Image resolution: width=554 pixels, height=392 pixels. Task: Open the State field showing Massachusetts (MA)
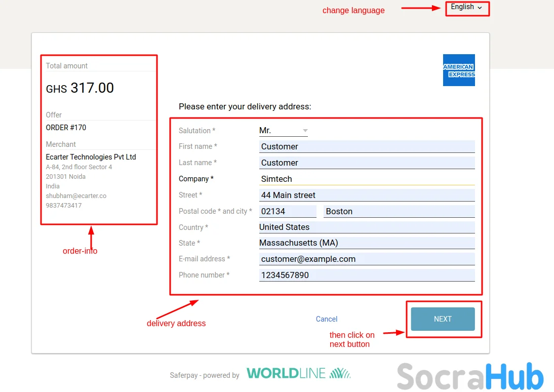click(367, 243)
